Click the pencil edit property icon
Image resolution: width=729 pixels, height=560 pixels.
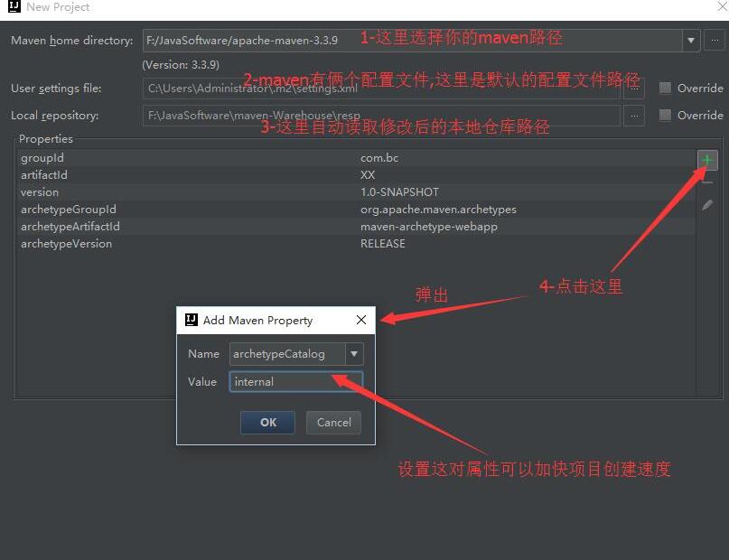(x=707, y=205)
